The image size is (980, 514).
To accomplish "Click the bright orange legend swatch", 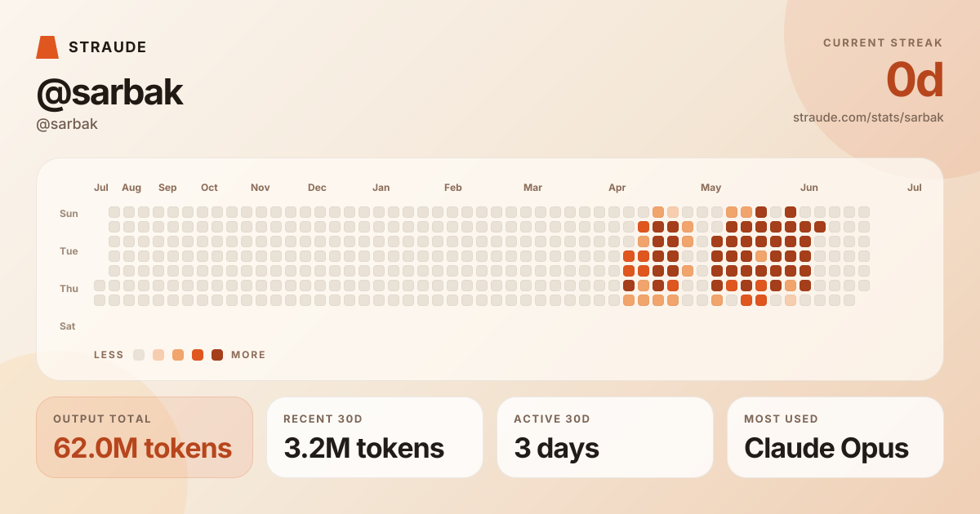I will point(198,355).
